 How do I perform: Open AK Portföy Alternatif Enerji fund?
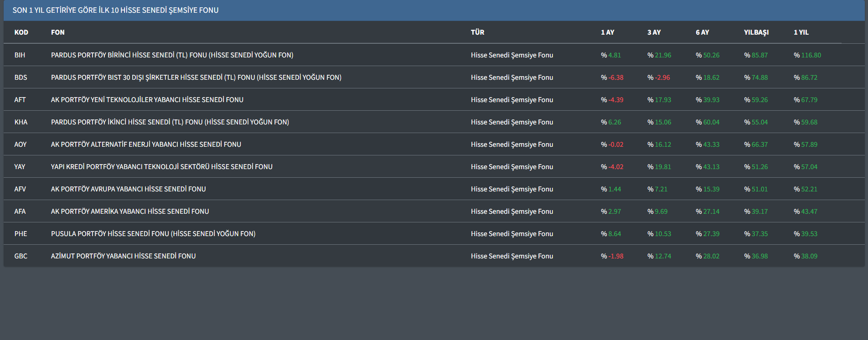pos(146,144)
